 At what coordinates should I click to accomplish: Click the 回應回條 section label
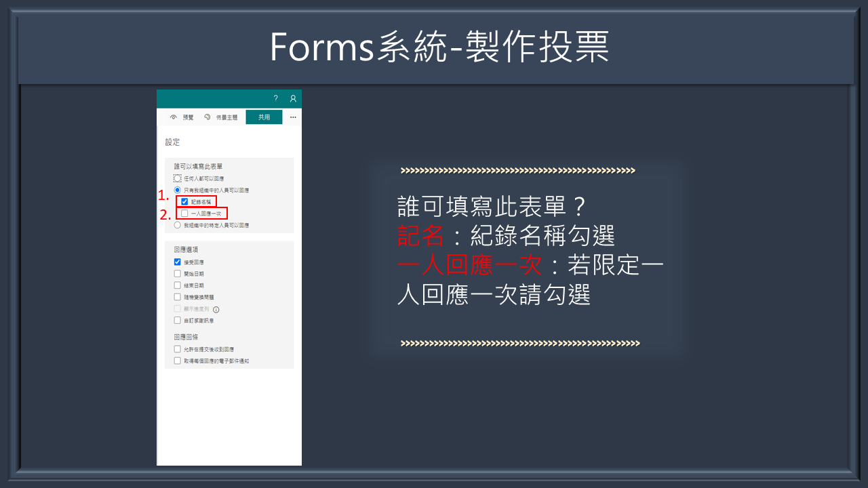(x=186, y=337)
